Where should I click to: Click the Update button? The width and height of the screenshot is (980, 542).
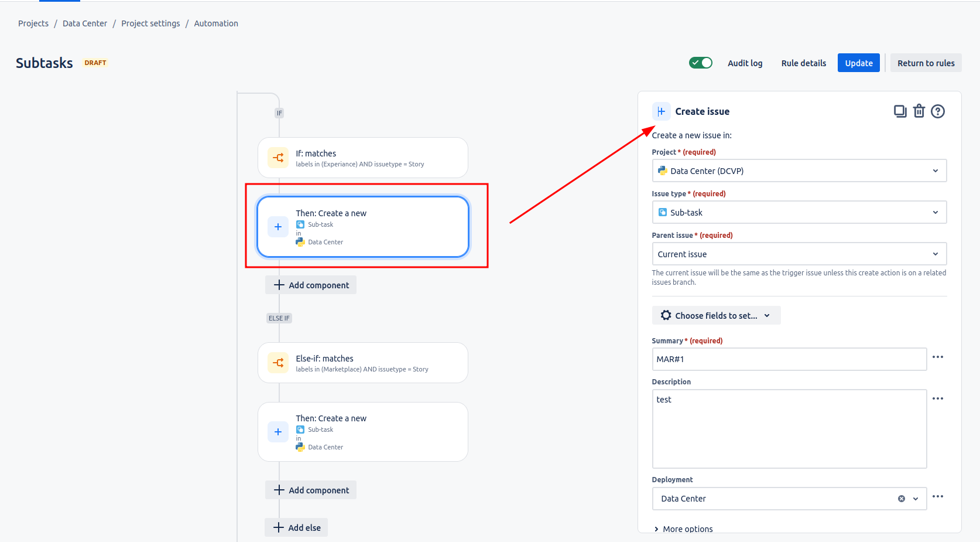pyautogui.click(x=858, y=63)
